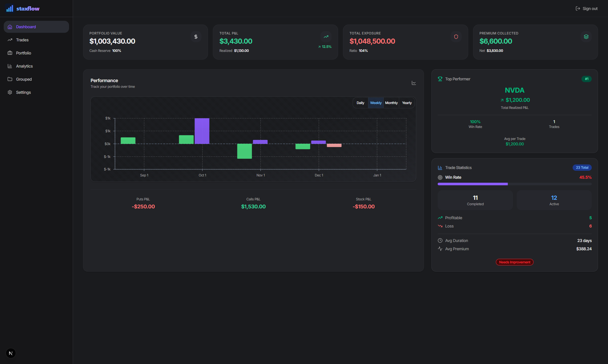Viewport: 608px width, 364px height.
Task: Click the Win Rate progress bar
Action: pyautogui.click(x=514, y=184)
